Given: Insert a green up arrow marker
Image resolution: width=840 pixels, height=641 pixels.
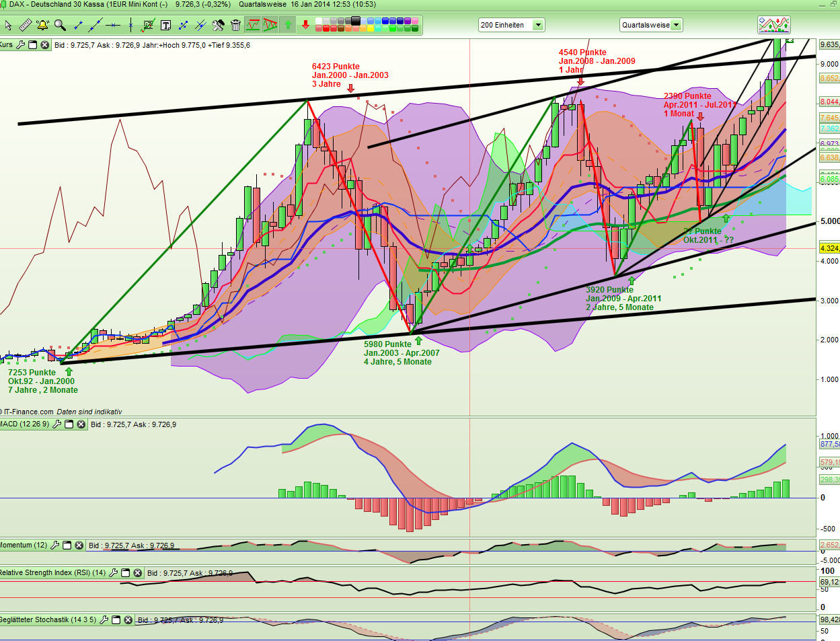Looking at the screenshot, I should pos(288,25).
